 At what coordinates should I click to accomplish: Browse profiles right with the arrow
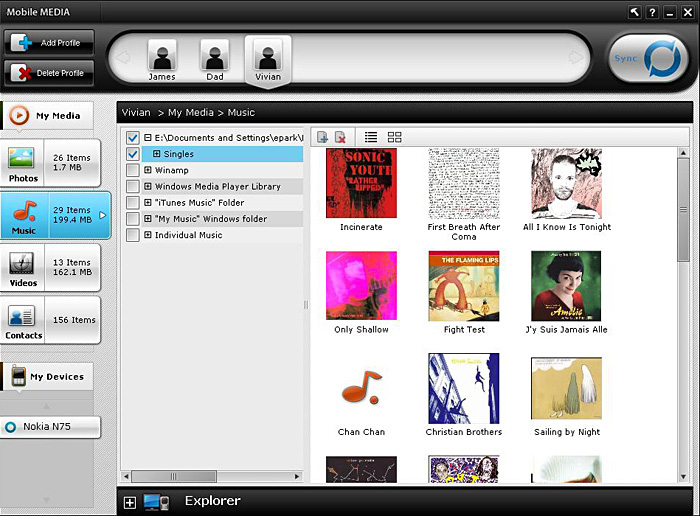576,57
